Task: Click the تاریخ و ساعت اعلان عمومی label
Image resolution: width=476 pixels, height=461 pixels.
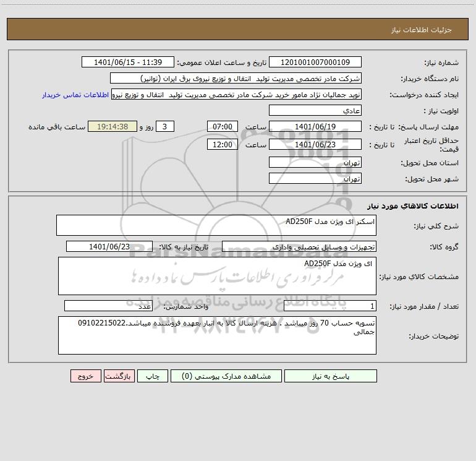Action: [x=222, y=62]
